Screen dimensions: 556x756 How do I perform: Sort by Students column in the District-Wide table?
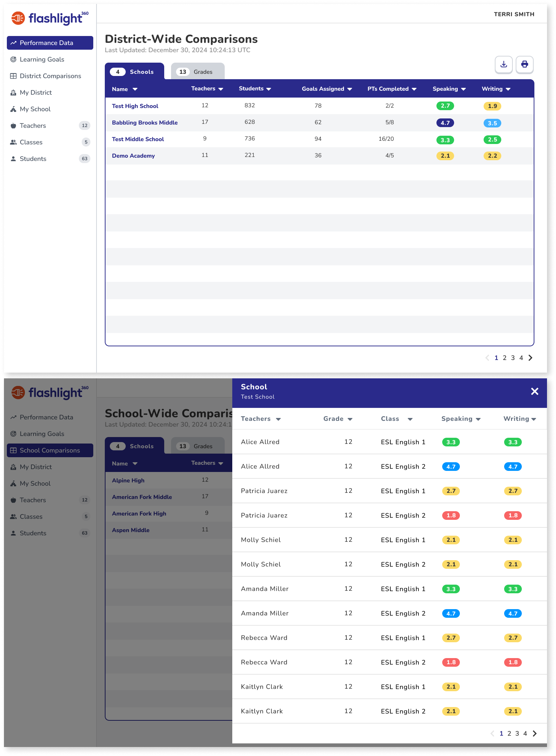(255, 89)
